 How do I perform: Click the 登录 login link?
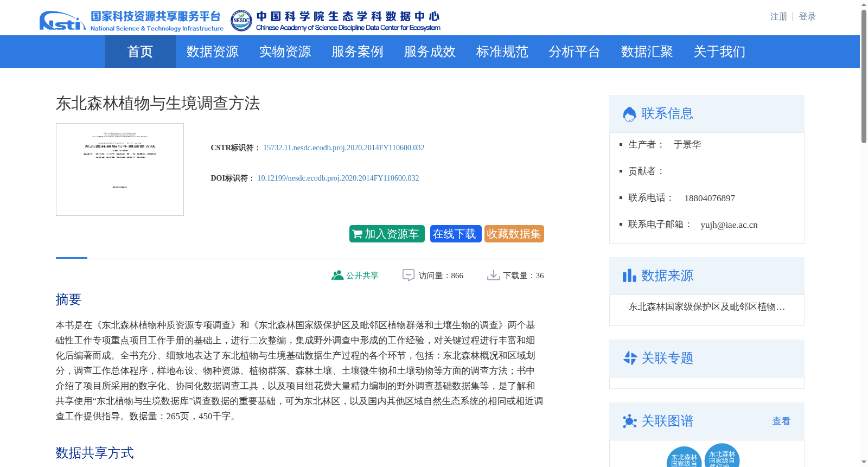pyautogui.click(x=807, y=17)
